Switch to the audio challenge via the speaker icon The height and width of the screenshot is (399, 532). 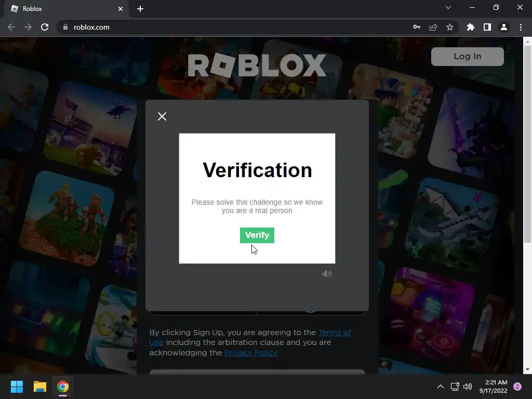[327, 274]
